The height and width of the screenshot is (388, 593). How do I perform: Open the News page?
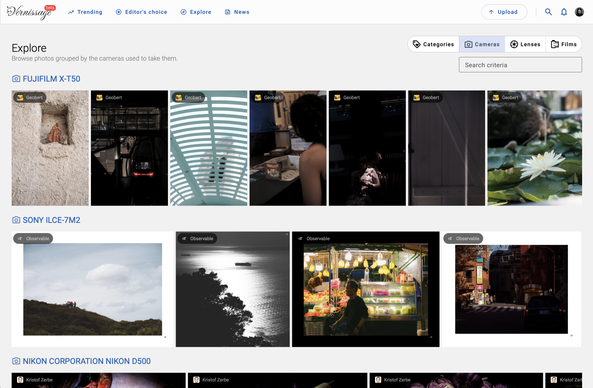point(237,12)
